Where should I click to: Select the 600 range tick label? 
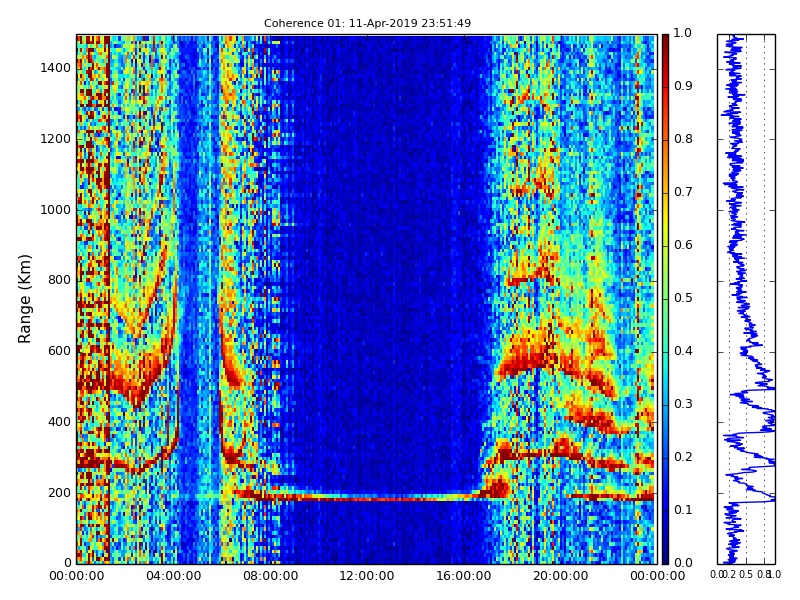59,351
